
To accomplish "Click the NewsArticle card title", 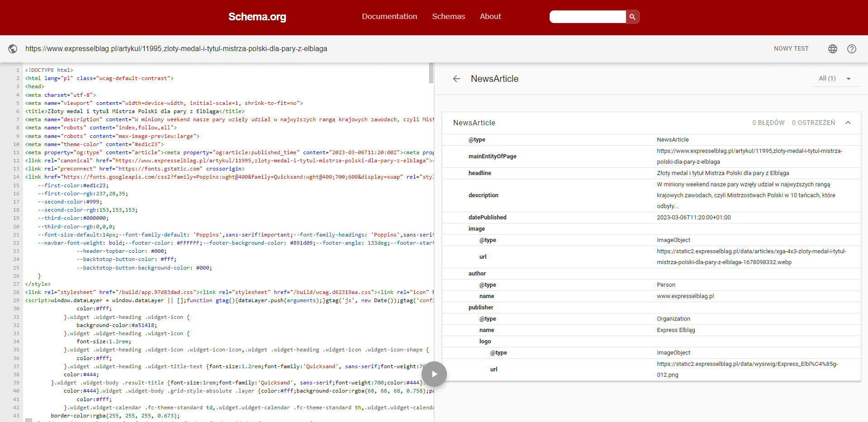I will click(x=474, y=123).
